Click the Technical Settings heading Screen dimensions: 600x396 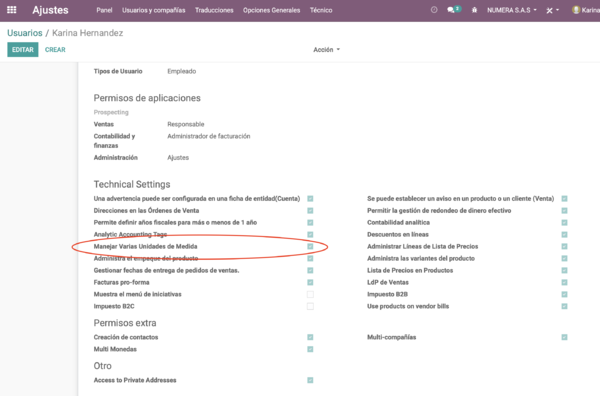(x=132, y=184)
